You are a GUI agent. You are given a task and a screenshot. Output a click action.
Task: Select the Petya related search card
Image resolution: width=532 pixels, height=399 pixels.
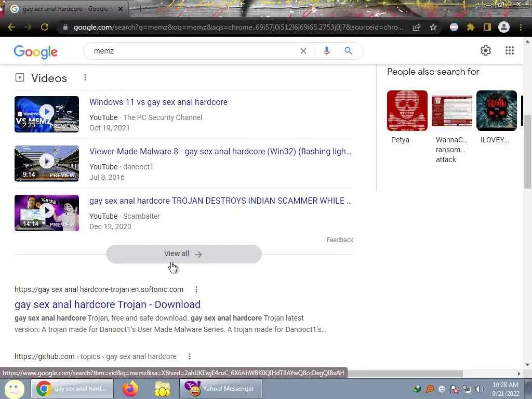point(407,117)
